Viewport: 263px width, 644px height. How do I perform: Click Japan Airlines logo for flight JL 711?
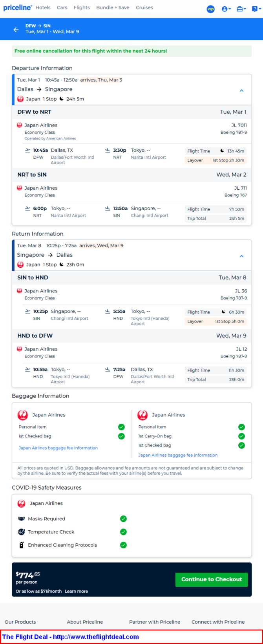[x=20, y=188]
